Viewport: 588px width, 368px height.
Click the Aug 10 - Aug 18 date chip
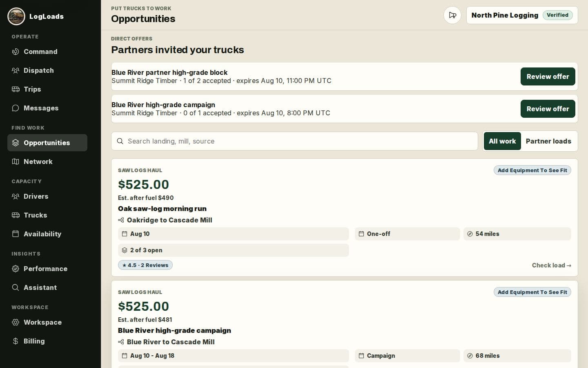[x=234, y=356]
